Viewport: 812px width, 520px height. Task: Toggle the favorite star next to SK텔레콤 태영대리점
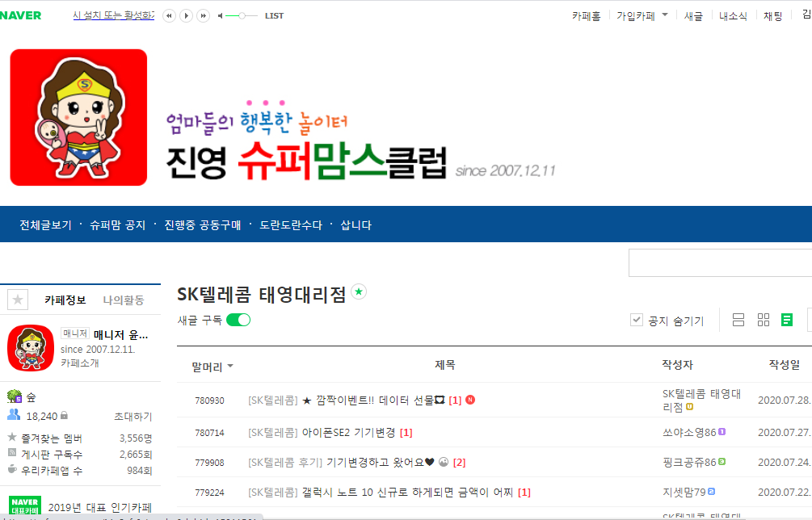359,293
